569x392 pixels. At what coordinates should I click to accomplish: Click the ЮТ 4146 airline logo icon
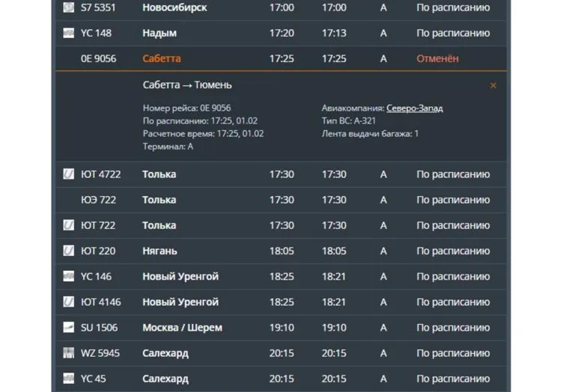click(68, 302)
